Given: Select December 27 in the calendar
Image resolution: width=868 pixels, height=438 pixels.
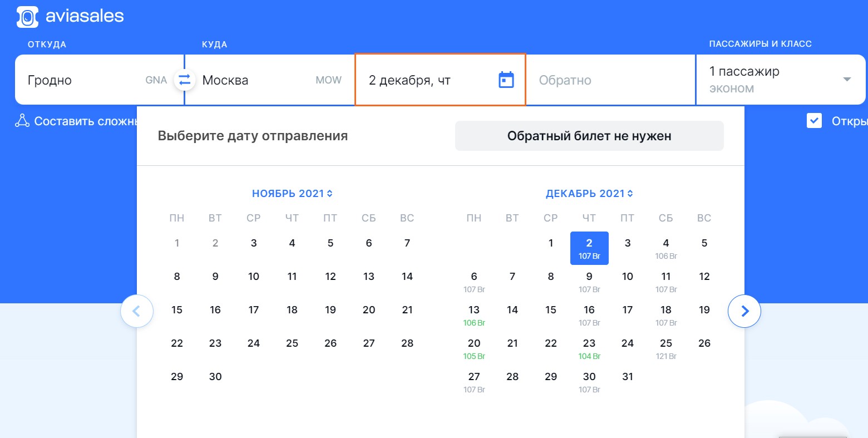Looking at the screenshot, I should pyautogui.click(x=474, y=382).
